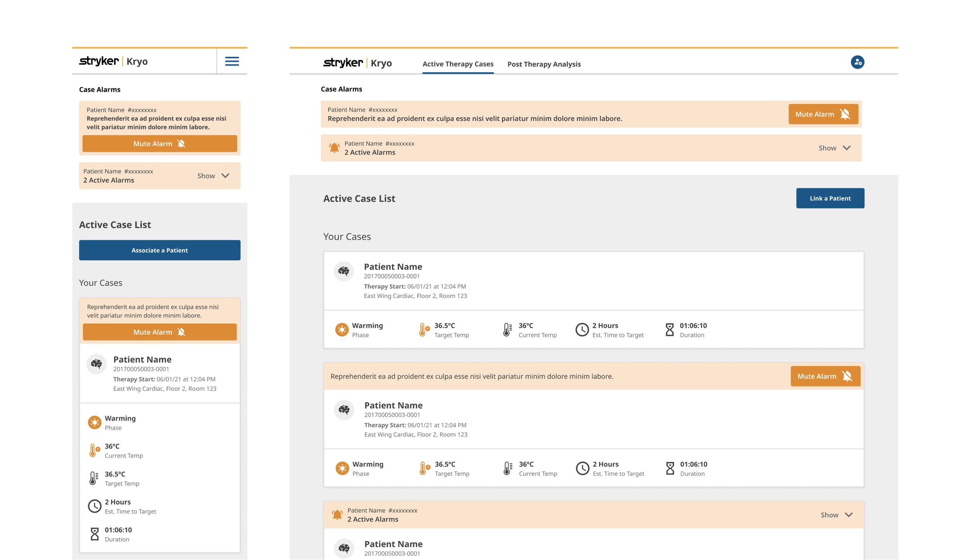Click 2 Hours value in second desktop card

[606, 464]
